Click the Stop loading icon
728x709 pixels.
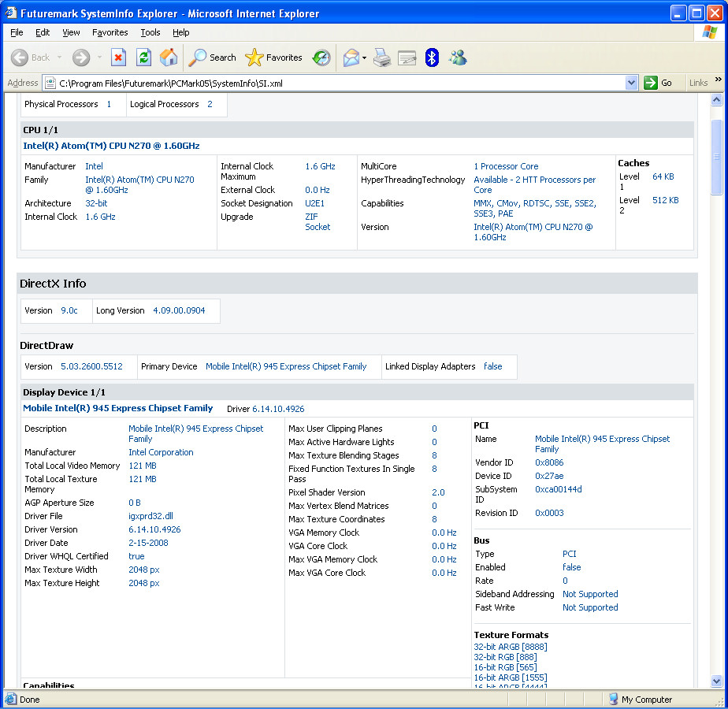pyautogui.click(x=118, y=58)
